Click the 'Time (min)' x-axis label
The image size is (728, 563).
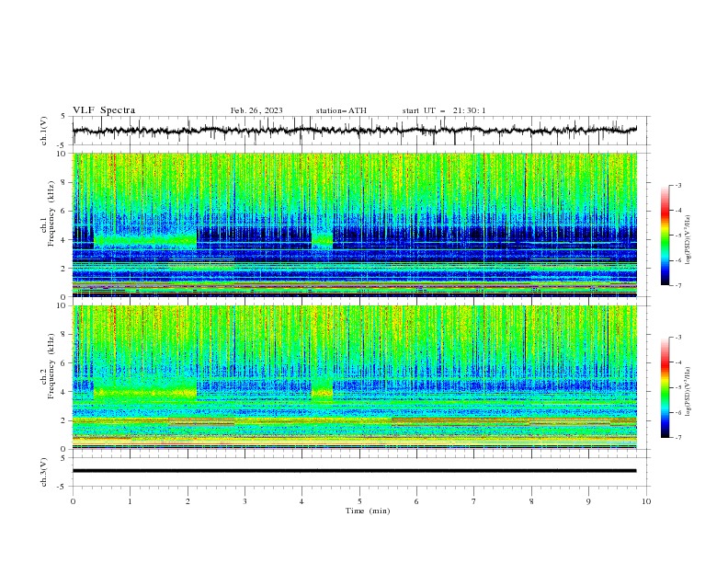tap(368, 511)
